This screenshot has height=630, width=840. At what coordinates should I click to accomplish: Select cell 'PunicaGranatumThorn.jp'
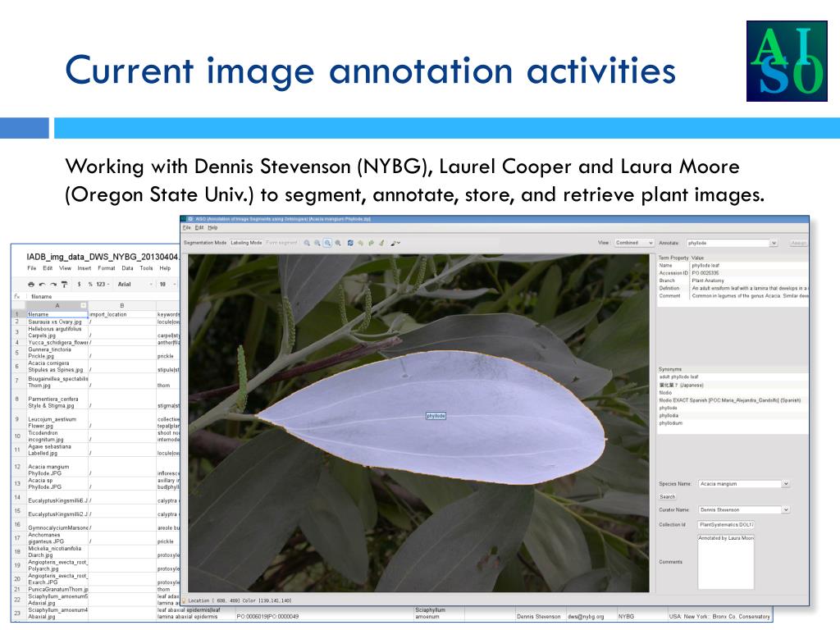tap(57, 589)
